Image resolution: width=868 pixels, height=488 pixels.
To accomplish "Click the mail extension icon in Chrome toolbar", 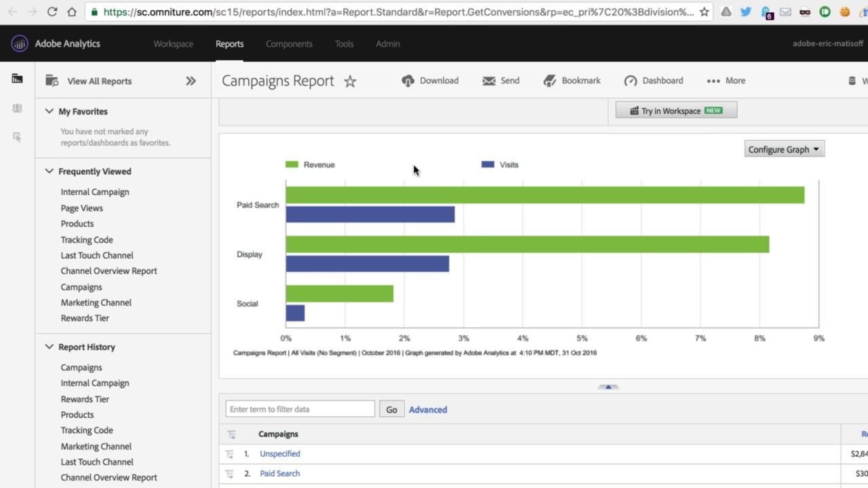I will click(785, 12).
